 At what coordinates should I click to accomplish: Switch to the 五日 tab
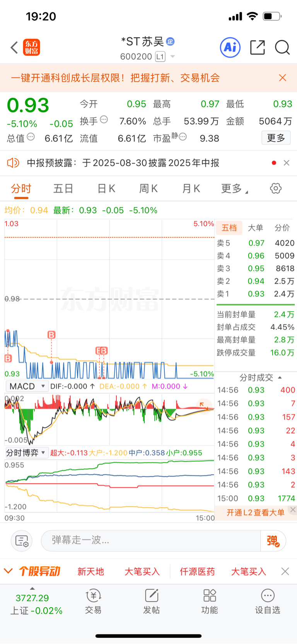(63, 189)
